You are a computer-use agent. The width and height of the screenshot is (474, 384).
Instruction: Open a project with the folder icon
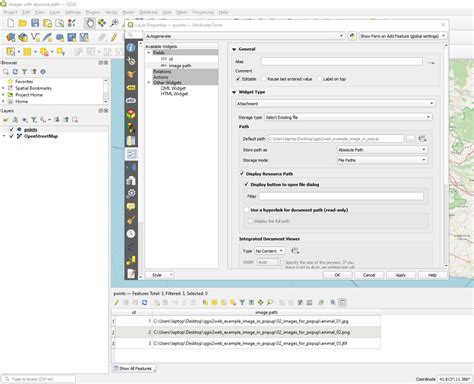23,23
